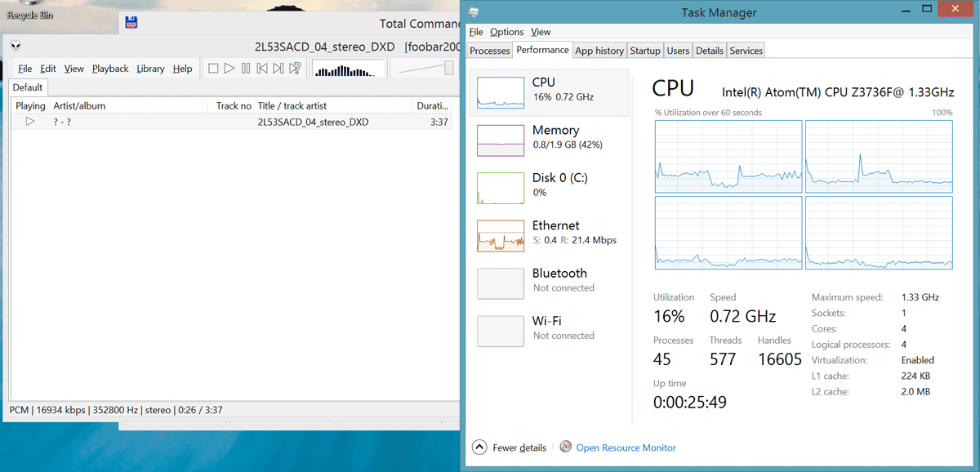980x472 pixels.
Task: Switch to the Processes tab
Action: [x=490, y=51]
